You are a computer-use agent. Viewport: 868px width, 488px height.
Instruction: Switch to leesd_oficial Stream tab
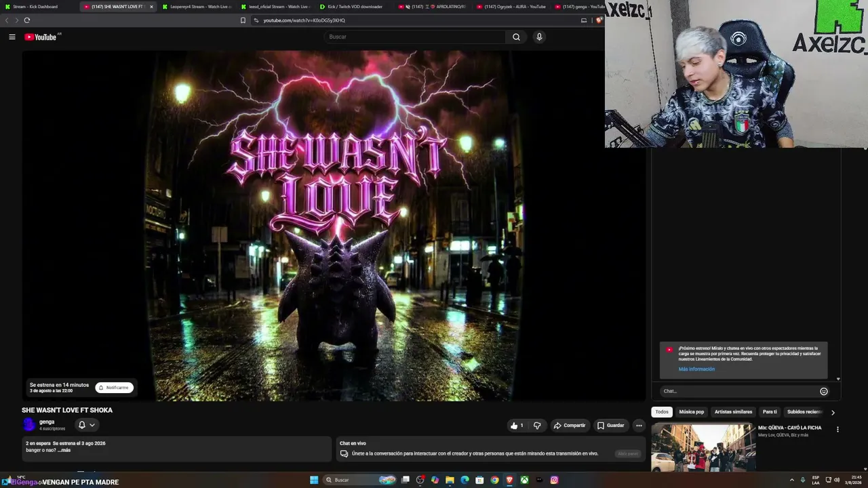tap(277, 7)
